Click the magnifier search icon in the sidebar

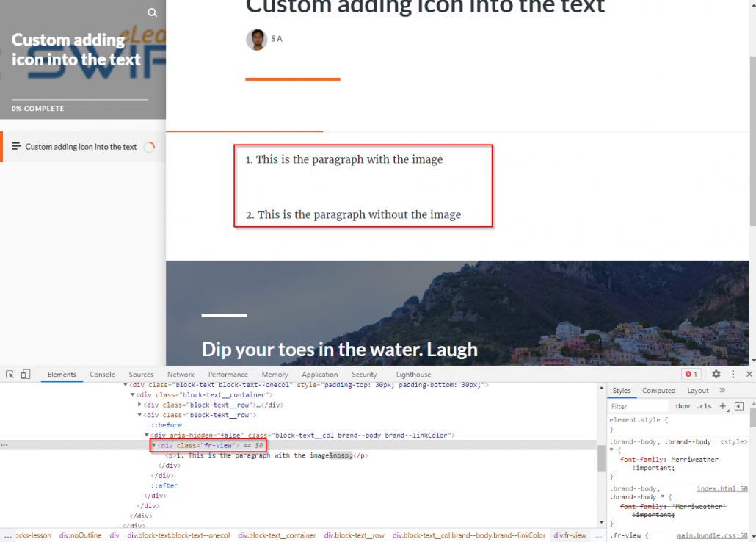pos(152,12)
